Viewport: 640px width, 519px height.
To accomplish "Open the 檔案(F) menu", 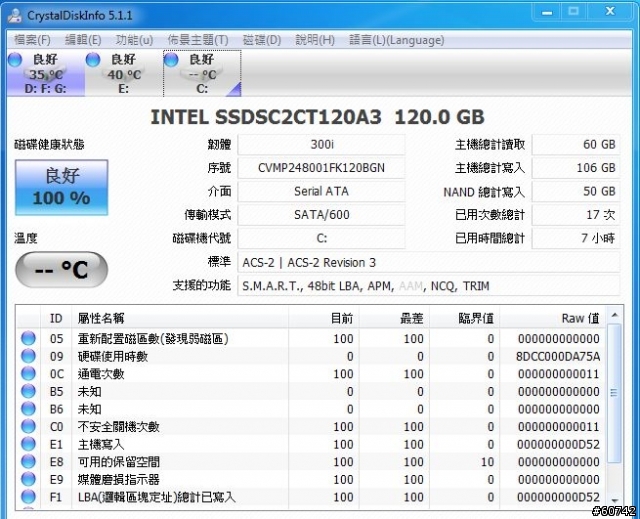I will point(32,40).
